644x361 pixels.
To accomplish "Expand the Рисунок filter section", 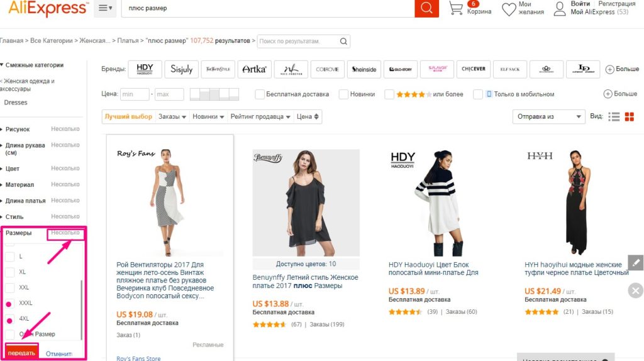I will click(x=17, y=129).
